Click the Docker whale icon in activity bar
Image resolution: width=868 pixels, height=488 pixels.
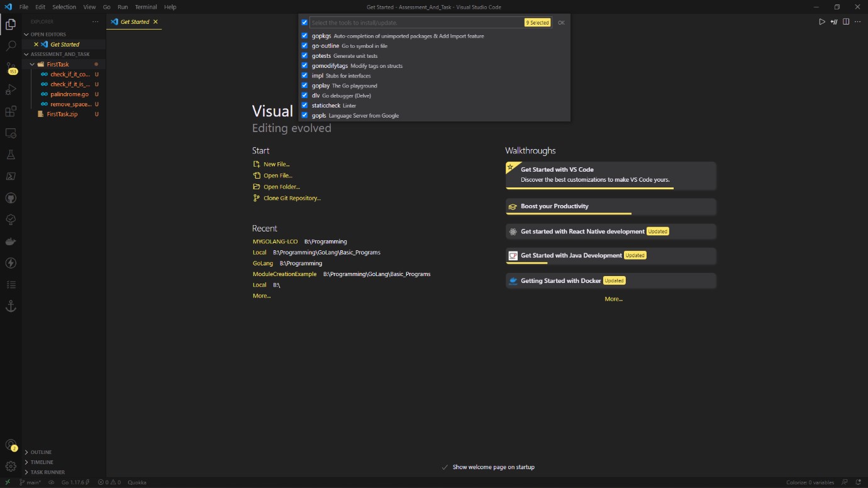coord(11,241)
